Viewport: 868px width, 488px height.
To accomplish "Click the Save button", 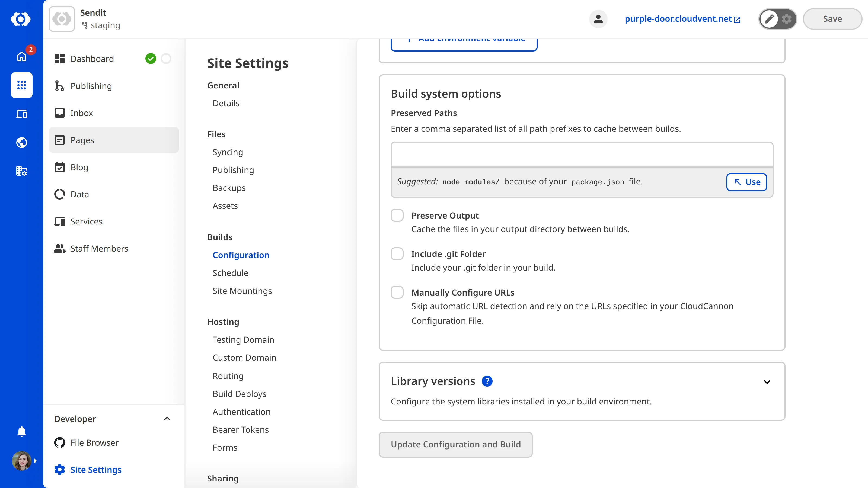I will (832, 19).
